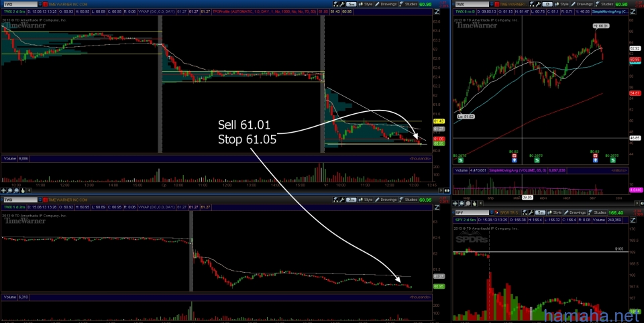This screenshot has height=323, width=644.
Task: Click the 66.01 high label on daily chart
Action: tap(600, 26)
